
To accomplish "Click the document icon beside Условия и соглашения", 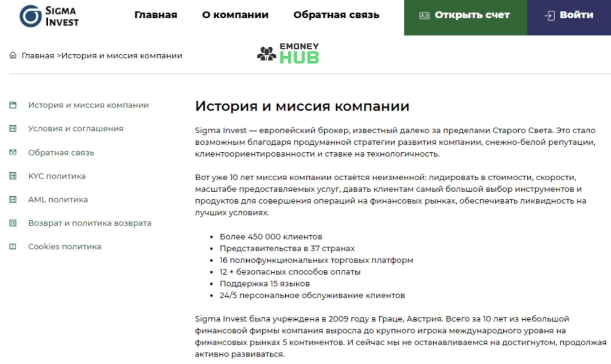I will [13, 129].
